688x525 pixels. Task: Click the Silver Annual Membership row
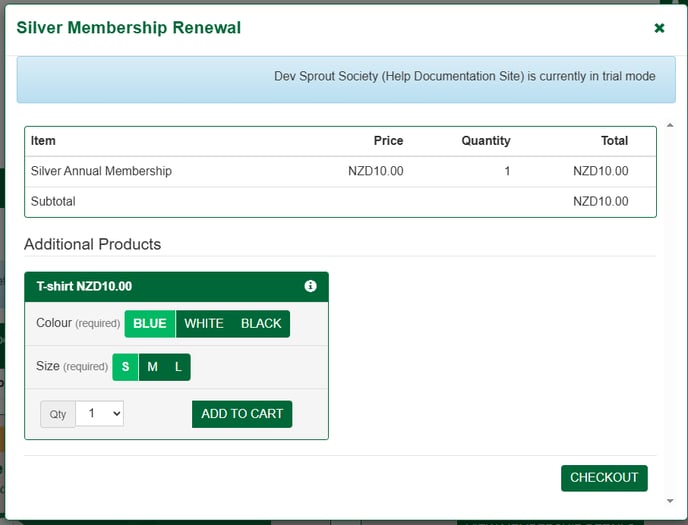pyautogui.click(x=340, y=171)
